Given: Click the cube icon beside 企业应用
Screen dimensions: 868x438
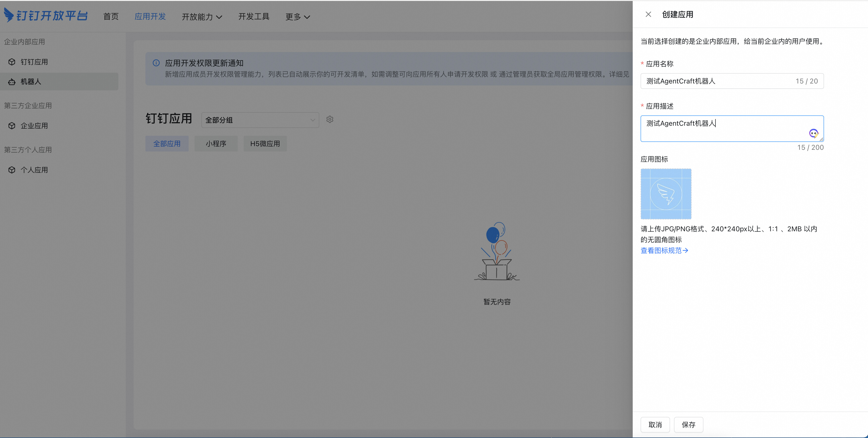Looking at the screenshot, I should pos(12,126).
